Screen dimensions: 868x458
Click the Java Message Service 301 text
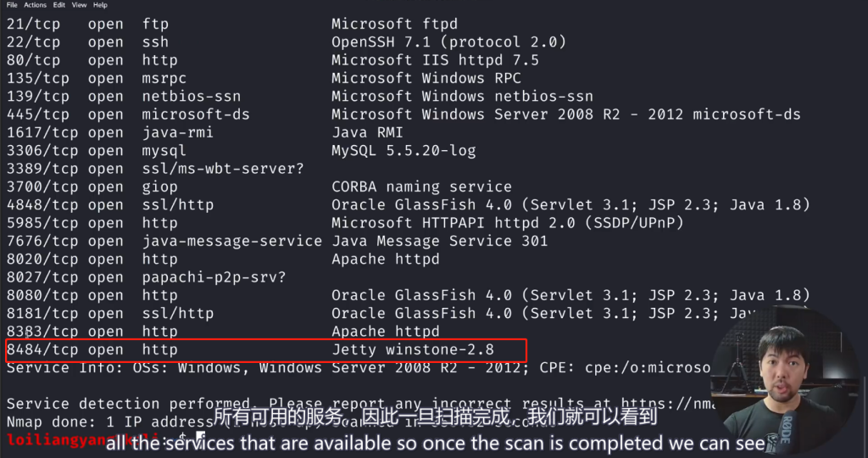(439, 241)
